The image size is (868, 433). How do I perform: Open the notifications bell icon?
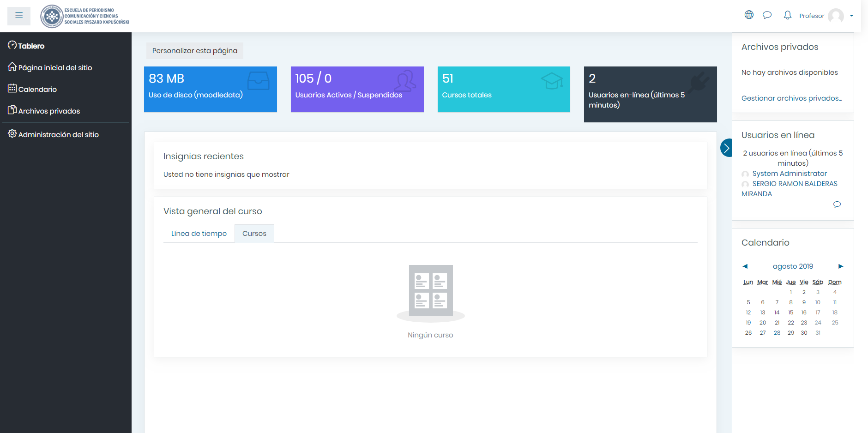coord(787,15)
